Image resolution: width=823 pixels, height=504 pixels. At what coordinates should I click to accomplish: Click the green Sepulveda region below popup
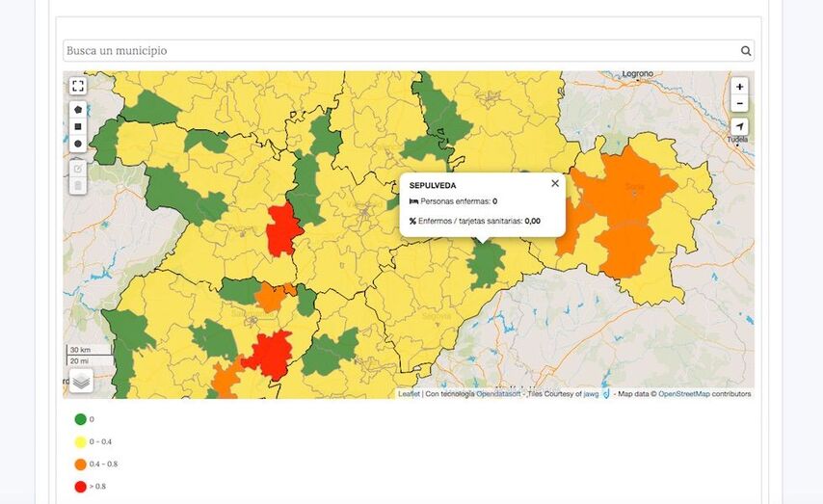point(487,265)
